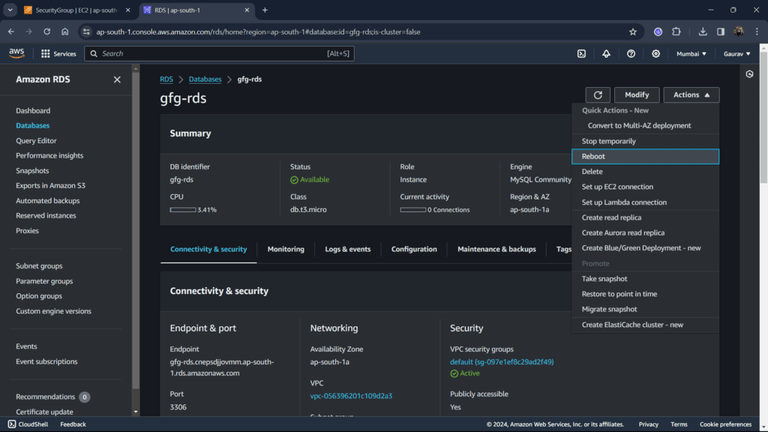Click the browser address bar
The width and height of the screenshot is (768, 432).
tap(358, 32)
